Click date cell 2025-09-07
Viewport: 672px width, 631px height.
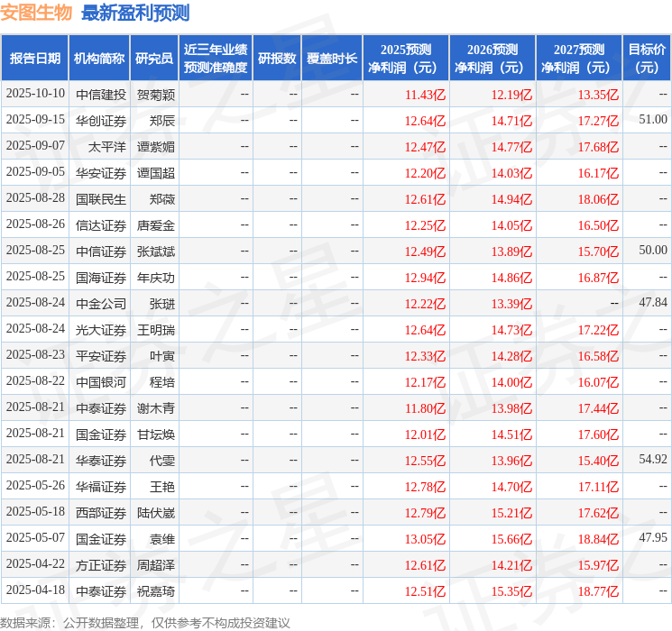click(x=35, y=146)
